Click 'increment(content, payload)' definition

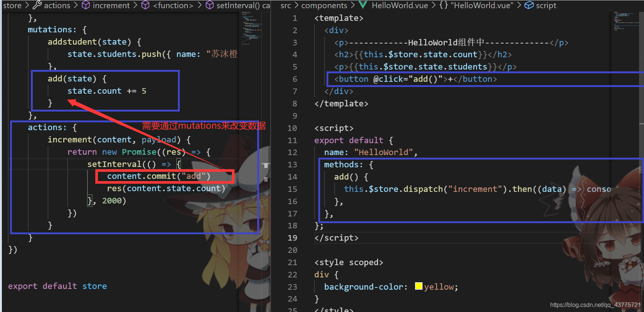tap(114, 139)
